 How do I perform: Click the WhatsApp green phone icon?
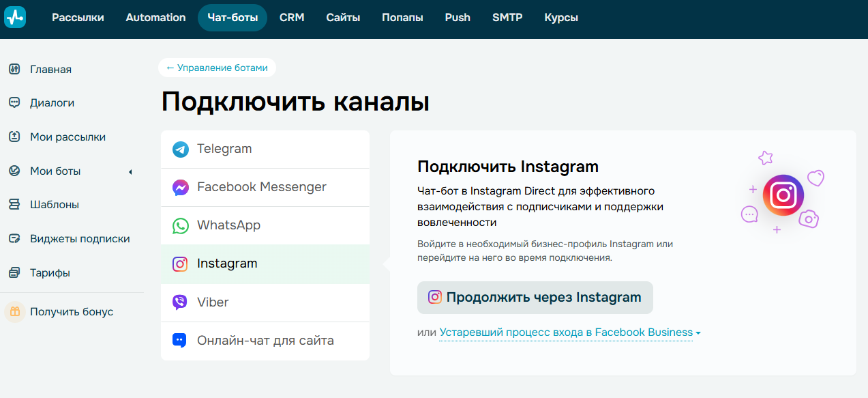coord(180,226)
